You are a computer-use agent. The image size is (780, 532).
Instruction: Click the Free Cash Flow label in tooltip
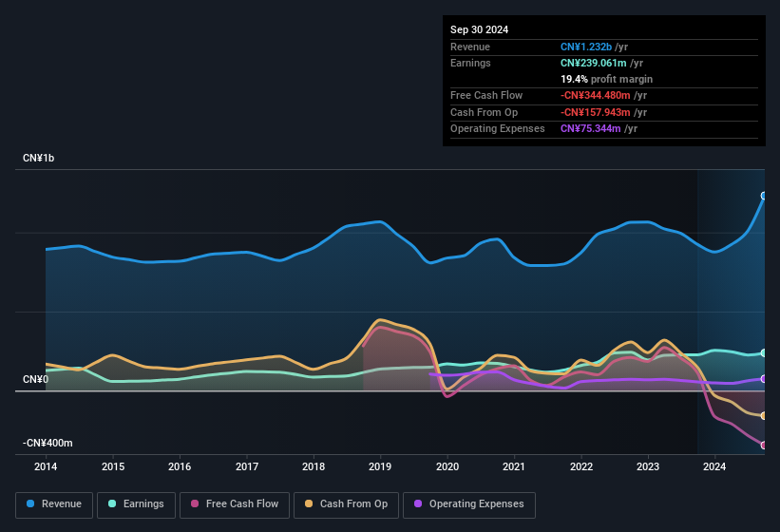point(486,95)
